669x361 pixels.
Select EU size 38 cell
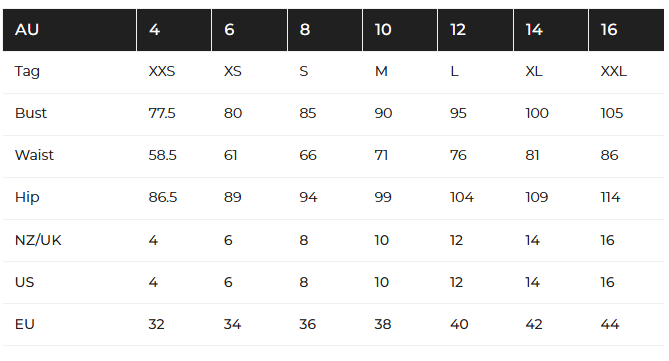(x=400, y=324)
